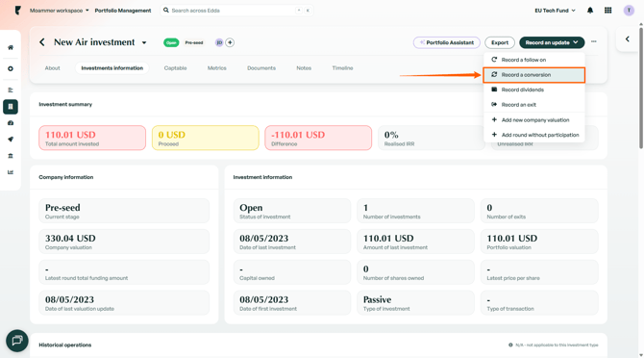
Task: Select Record a follow on
Action: point(533,60)
